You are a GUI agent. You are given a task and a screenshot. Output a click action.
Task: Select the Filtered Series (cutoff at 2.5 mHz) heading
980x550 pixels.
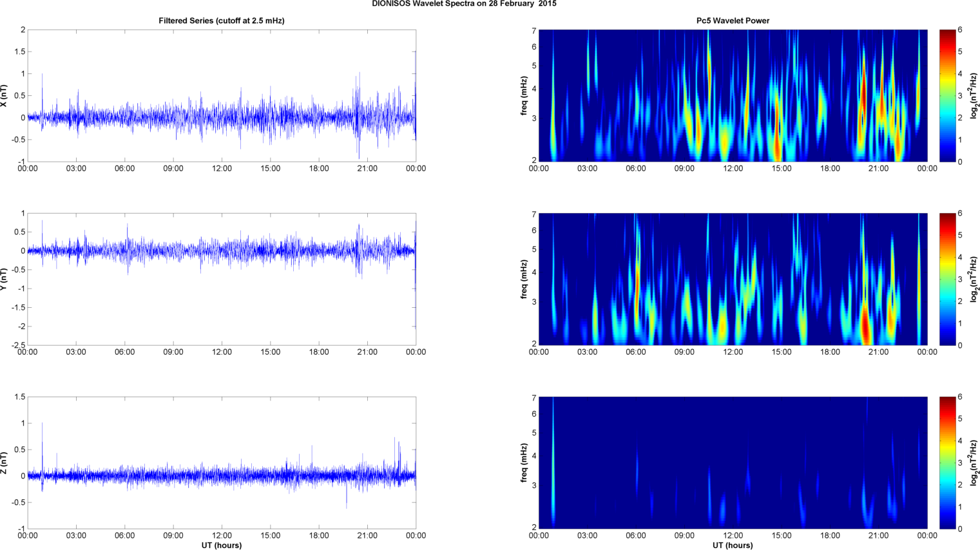222,21
